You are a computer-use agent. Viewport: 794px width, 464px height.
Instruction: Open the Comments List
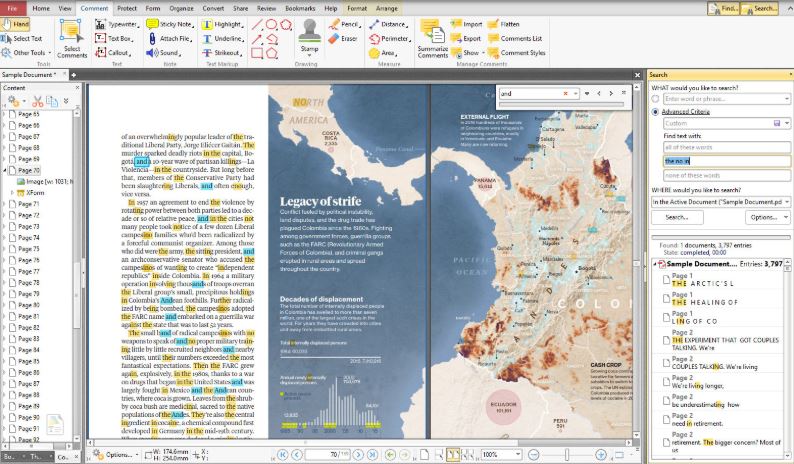[515, 38]
